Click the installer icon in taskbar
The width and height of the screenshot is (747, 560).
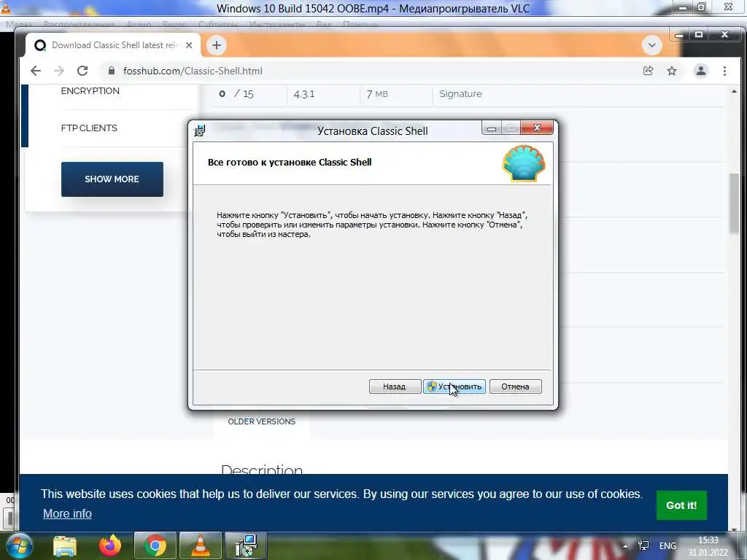[x=246, y=545]
